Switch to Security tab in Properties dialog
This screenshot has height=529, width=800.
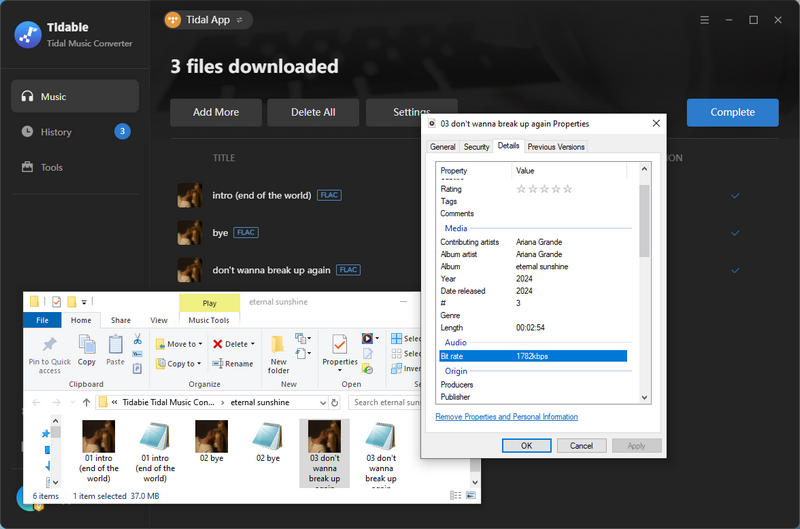click(477, 147)
